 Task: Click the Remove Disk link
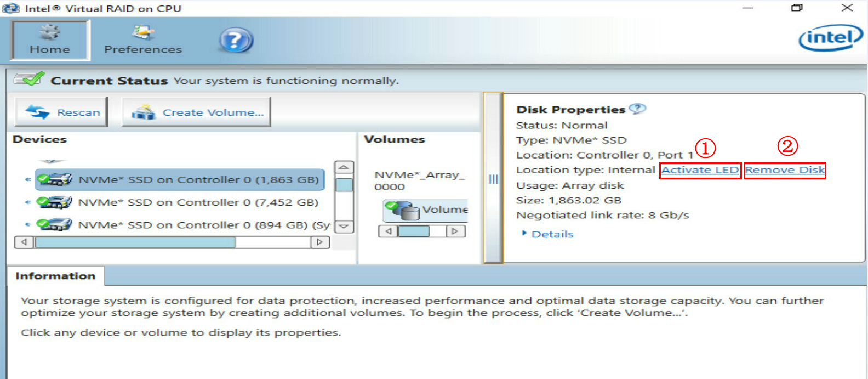tap(785, 170)
